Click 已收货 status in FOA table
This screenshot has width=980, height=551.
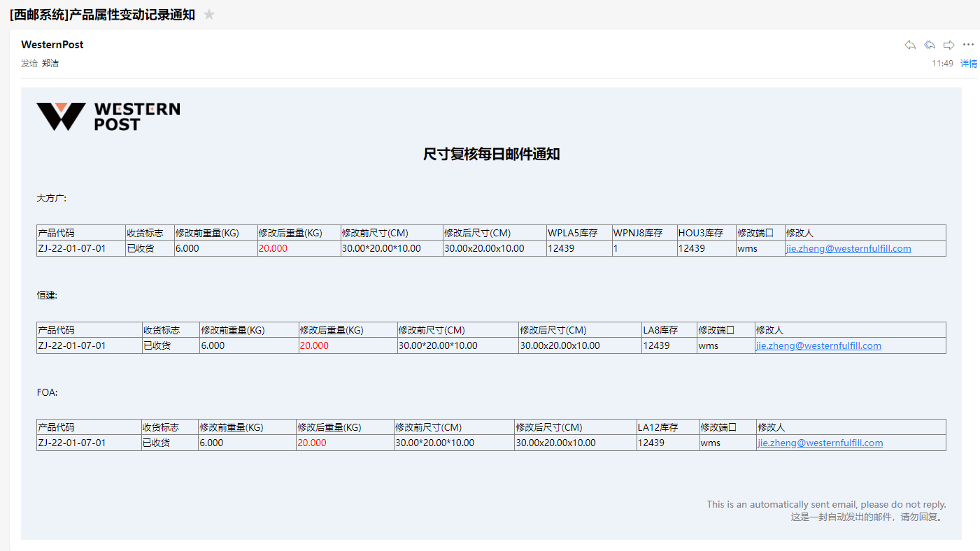[x=156, y=443]
